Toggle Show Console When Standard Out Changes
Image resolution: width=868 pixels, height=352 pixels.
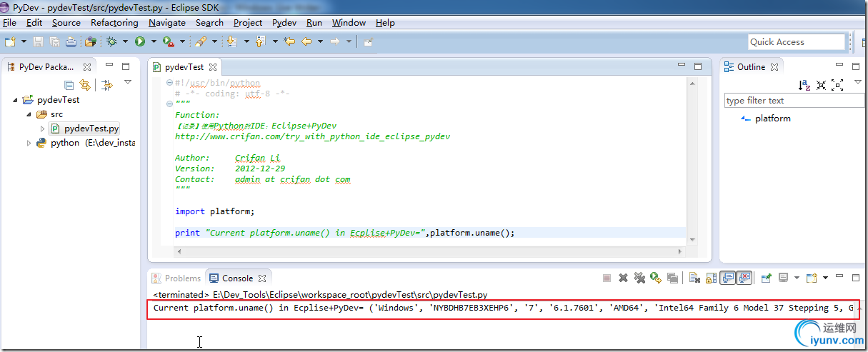coord(728,278)
